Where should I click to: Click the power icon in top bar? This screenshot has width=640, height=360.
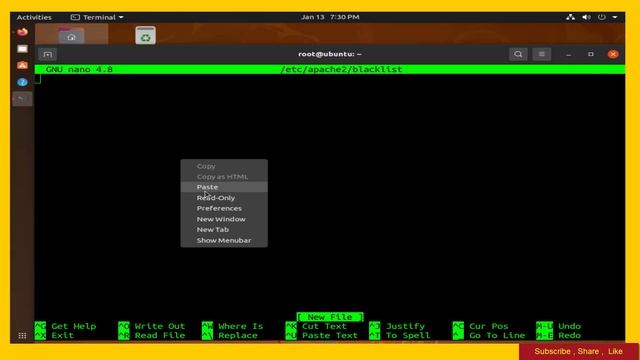pyautogui.click(x=602, y=17)
